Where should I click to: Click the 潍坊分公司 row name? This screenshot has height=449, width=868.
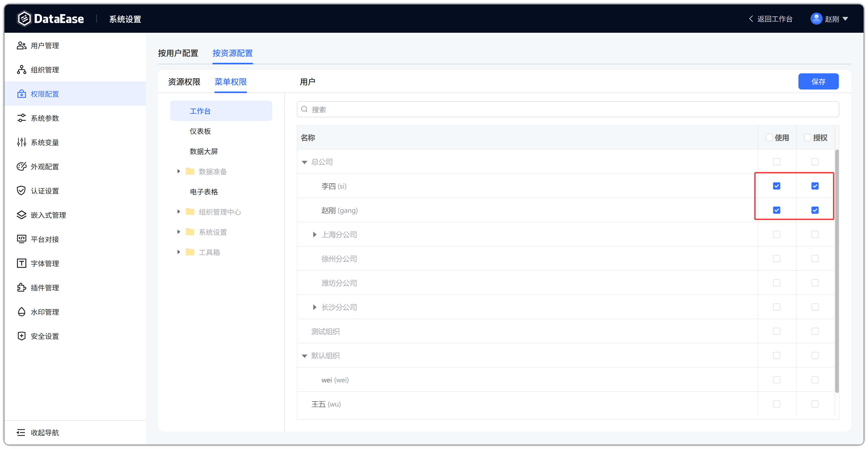[339, 283]
